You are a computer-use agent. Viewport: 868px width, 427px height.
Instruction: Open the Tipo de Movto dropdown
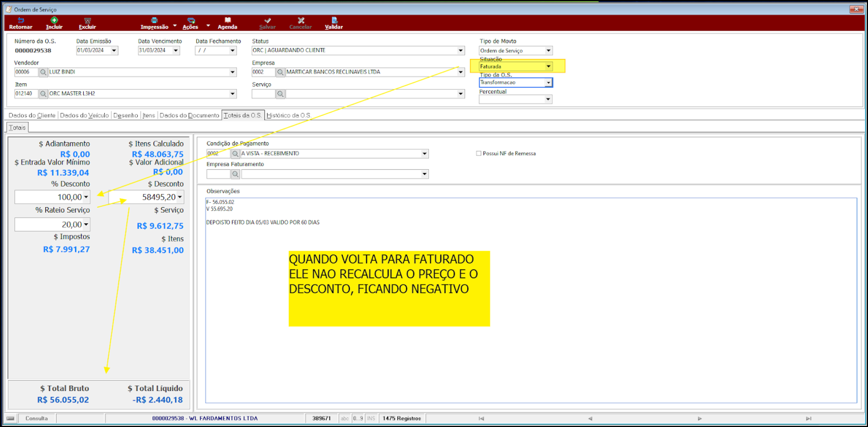tap(548, 51)
